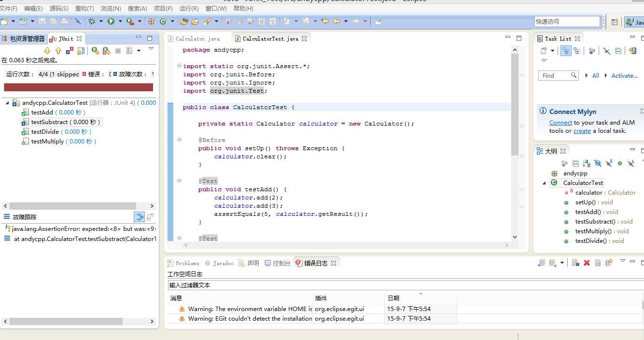
Task: Click the Save icon in main toolbar
Action: (x=42, y=21)
